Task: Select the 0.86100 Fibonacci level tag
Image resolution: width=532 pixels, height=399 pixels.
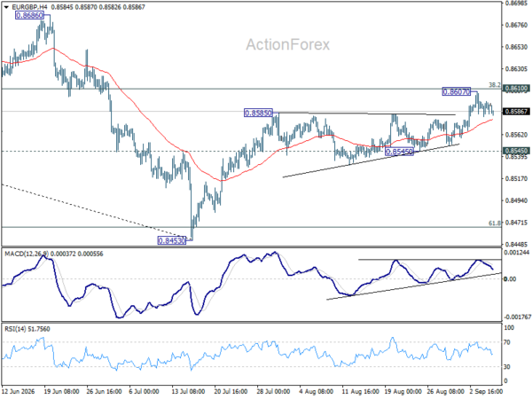Action: pos(516,89)
